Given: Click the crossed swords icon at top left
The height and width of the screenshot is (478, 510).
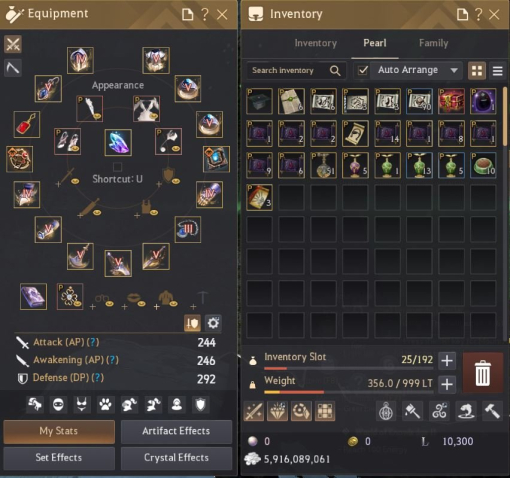Looking at the screenshot, I should click(x=13, y=44).
